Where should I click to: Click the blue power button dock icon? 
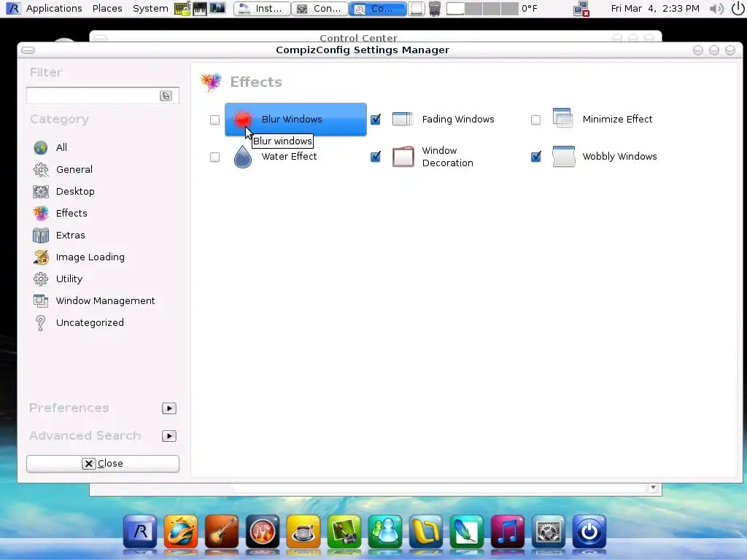(589, 532)
